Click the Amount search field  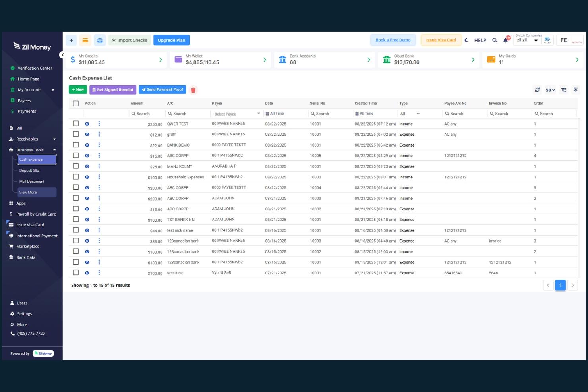[147, 114]
